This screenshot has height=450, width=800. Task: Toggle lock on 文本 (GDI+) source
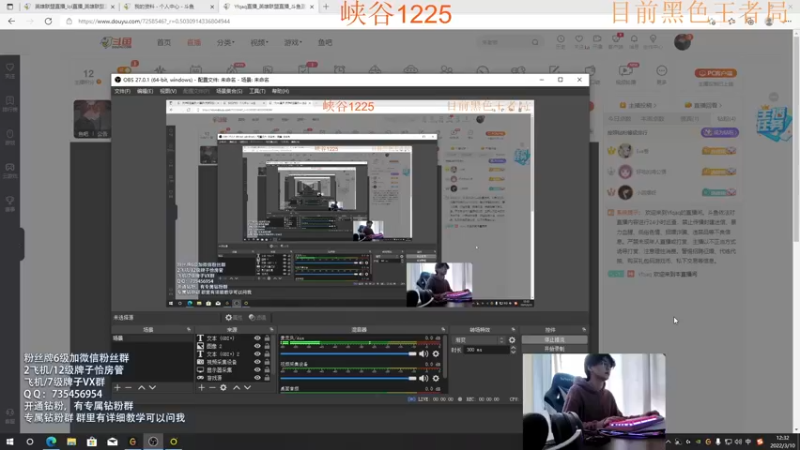[x=267, y=338]
